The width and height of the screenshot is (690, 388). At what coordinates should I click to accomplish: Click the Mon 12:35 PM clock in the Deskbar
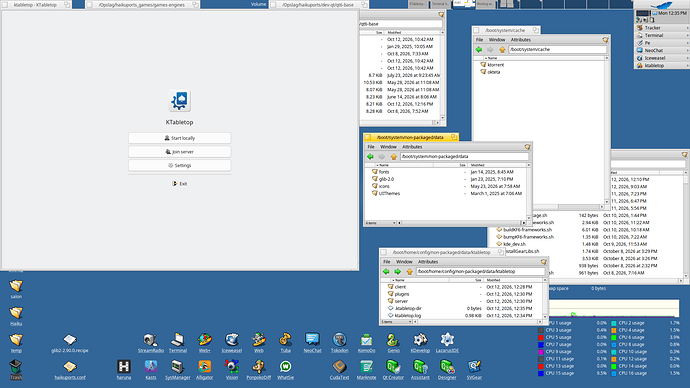672,13
